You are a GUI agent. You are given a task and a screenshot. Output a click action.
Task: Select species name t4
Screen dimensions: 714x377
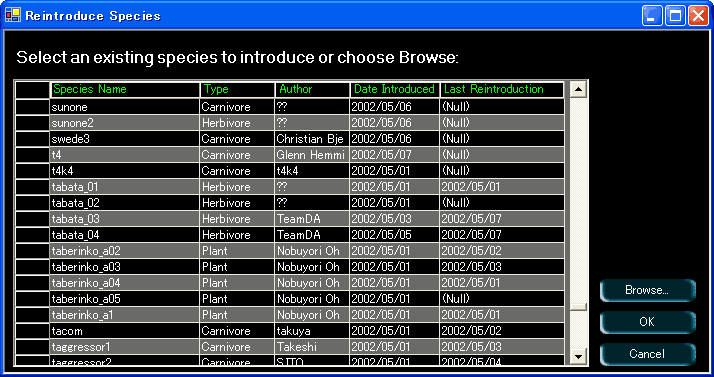click(125, 155)
